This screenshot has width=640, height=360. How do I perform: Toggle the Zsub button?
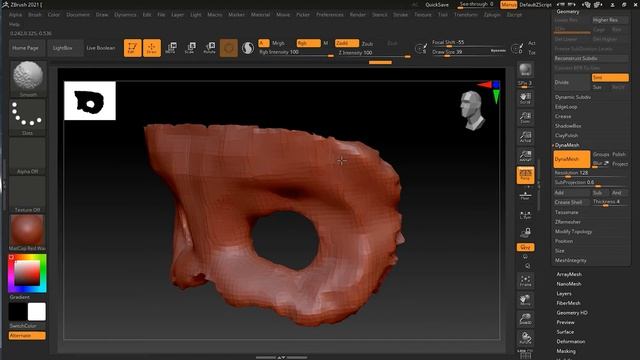[367, 43]
